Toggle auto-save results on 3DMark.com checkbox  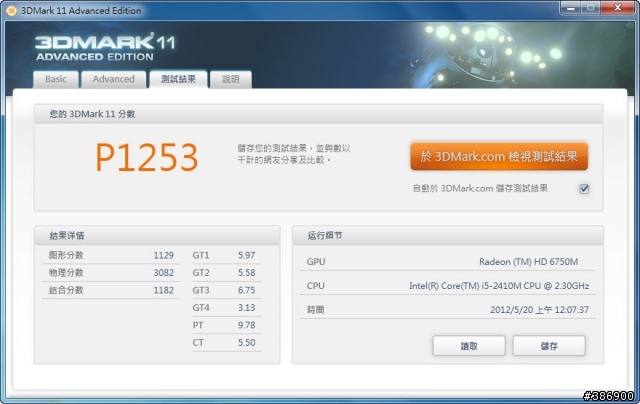coord(584,189)
